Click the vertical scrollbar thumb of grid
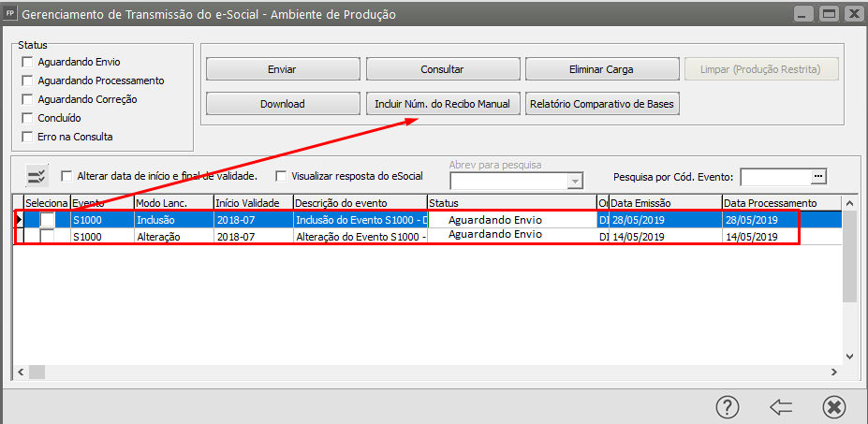This screenshot has width=868, height=424. point(849,257)
